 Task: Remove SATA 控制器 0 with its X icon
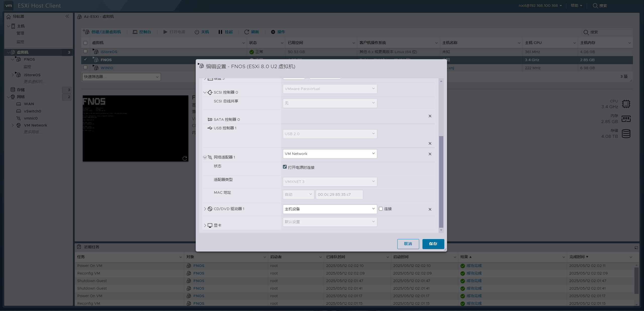click(430, 116)
